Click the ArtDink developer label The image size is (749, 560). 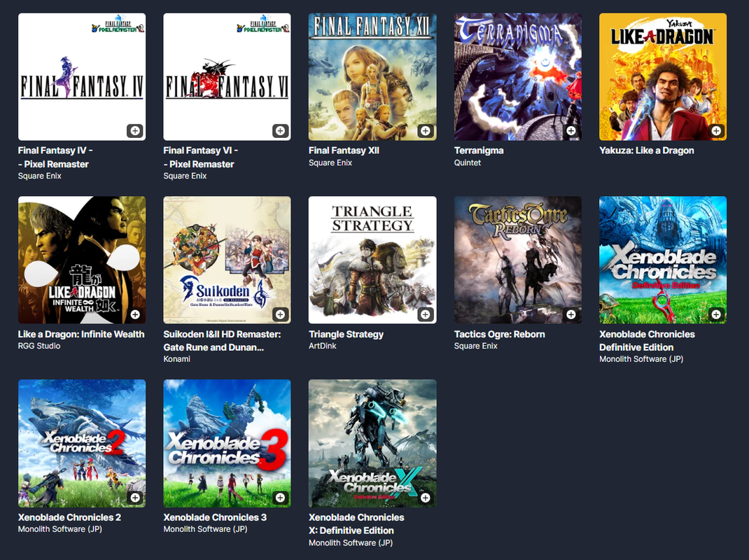pos(323,346)
